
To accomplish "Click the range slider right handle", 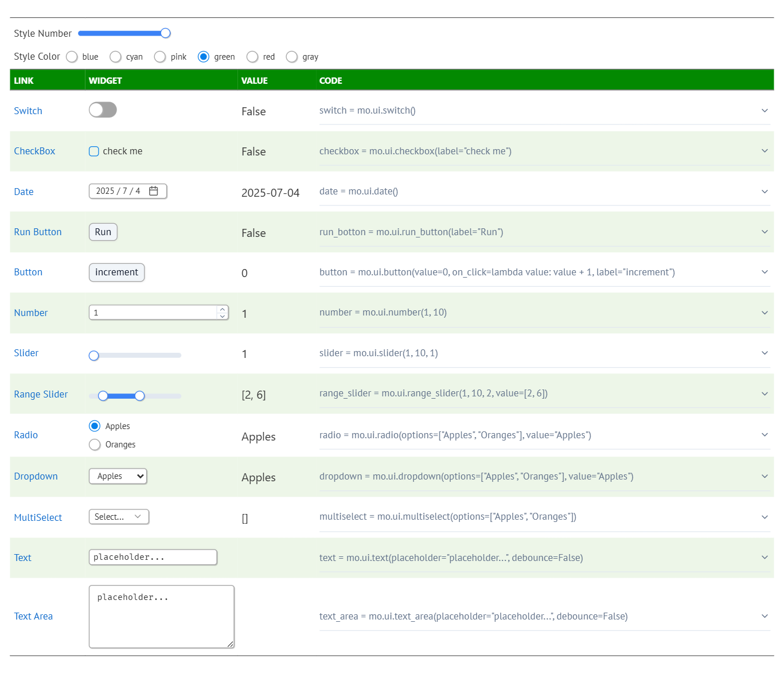I will [139, 396].
